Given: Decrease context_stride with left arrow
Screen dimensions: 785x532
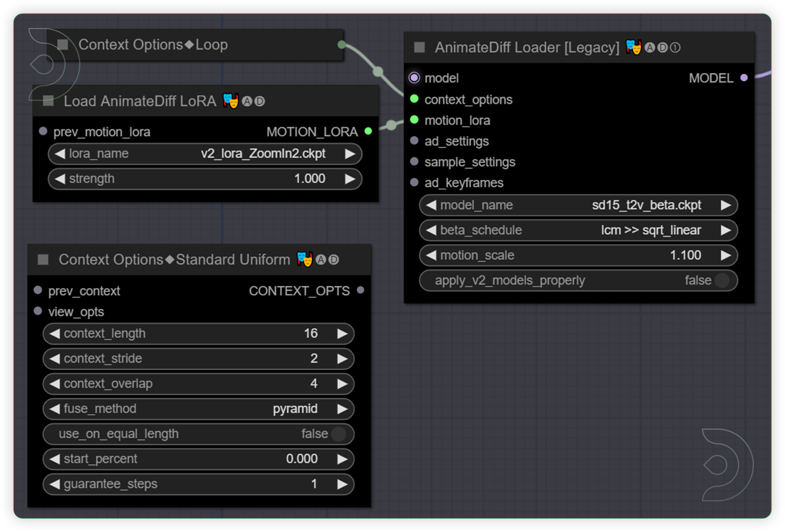Looking at the screenshot, I should [x=54, y=359].
